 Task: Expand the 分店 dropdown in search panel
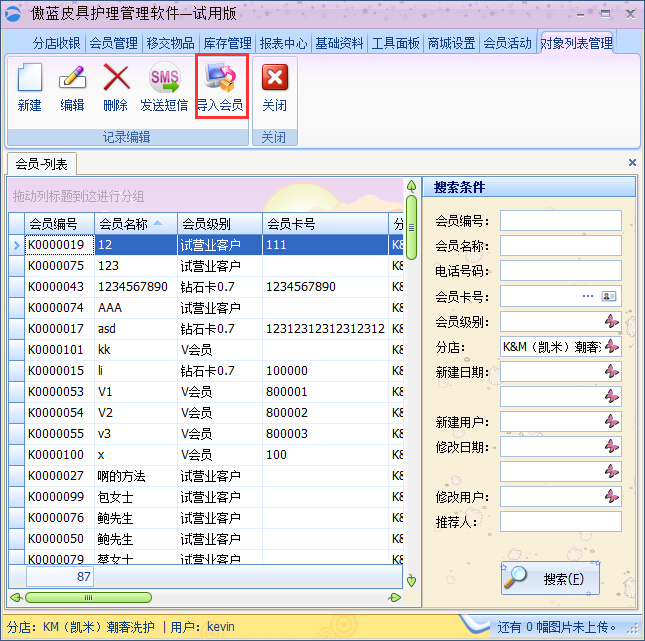click(x=611, y=346)
